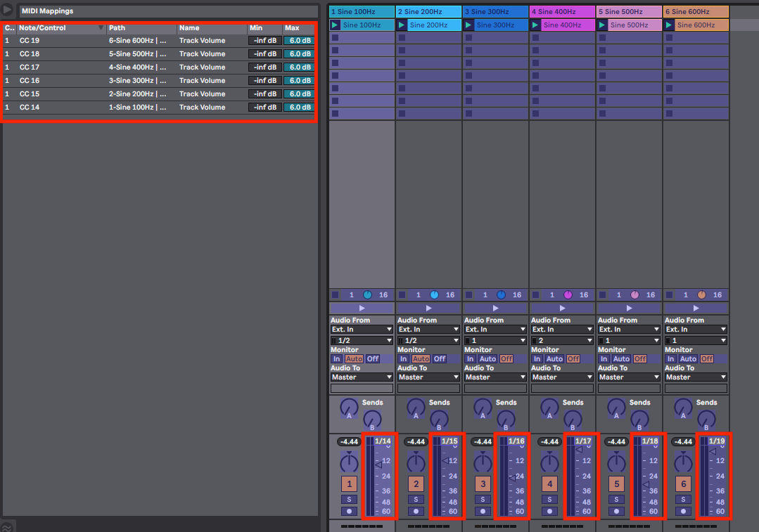
Task: Set track 6 monitor to Off
Action: coord(707,359)
